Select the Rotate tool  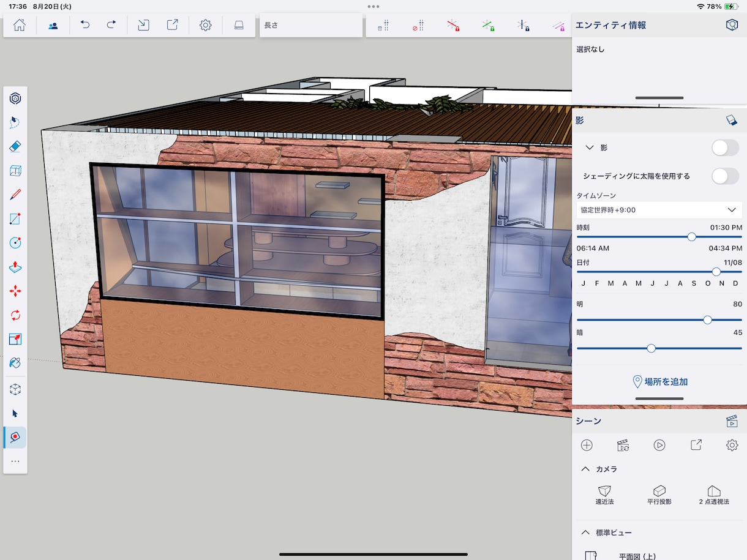[15, 315]
